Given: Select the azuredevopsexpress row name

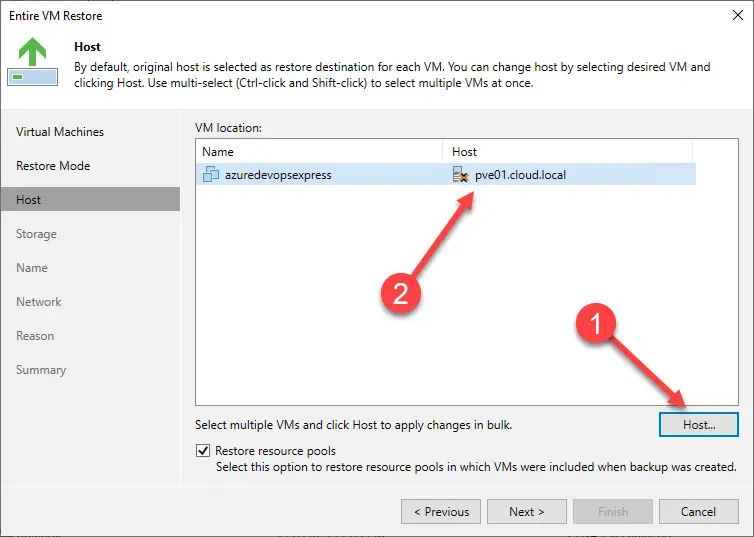Looking at the screenshot, I should [x=279, y=175].
